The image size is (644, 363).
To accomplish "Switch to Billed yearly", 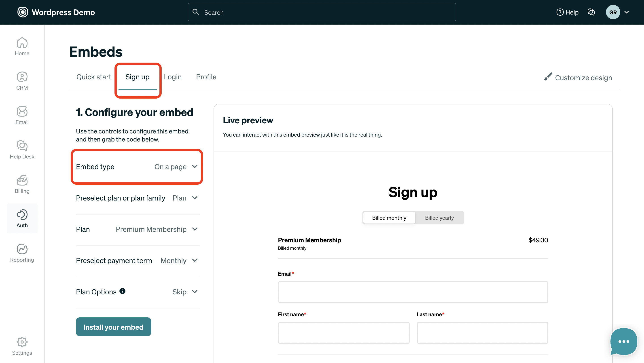I will [439, 218].
